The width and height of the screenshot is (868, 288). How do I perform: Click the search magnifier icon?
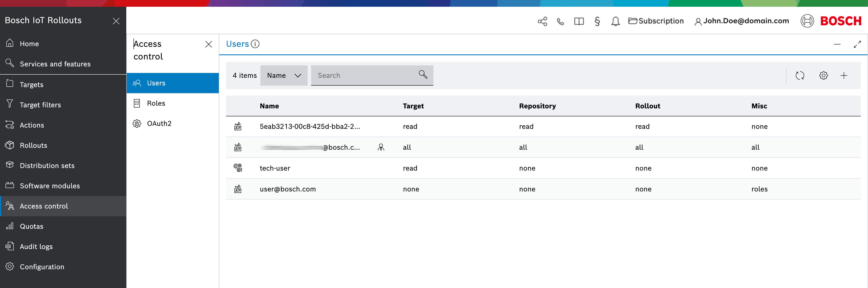pos(423,74)
